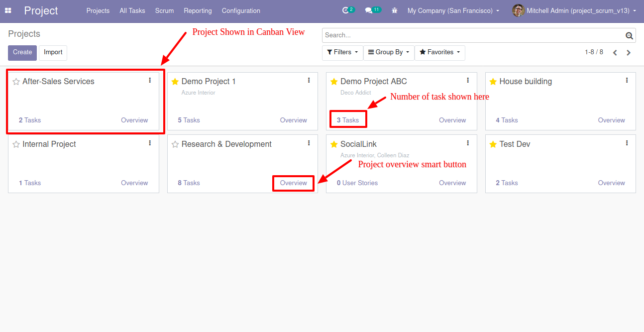Star the Research & Development project
644x332 pixels.
point(175,144)
